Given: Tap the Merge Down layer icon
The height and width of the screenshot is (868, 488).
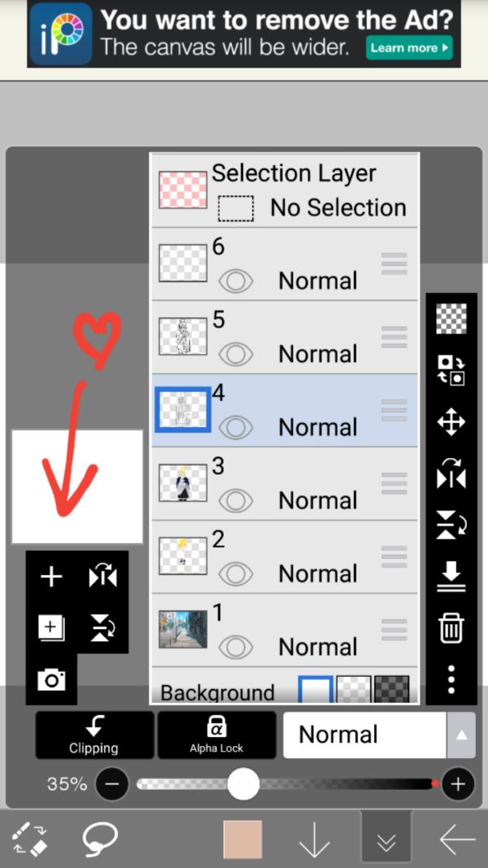Looking at the screenshot, I should click(x=451, y=577).
